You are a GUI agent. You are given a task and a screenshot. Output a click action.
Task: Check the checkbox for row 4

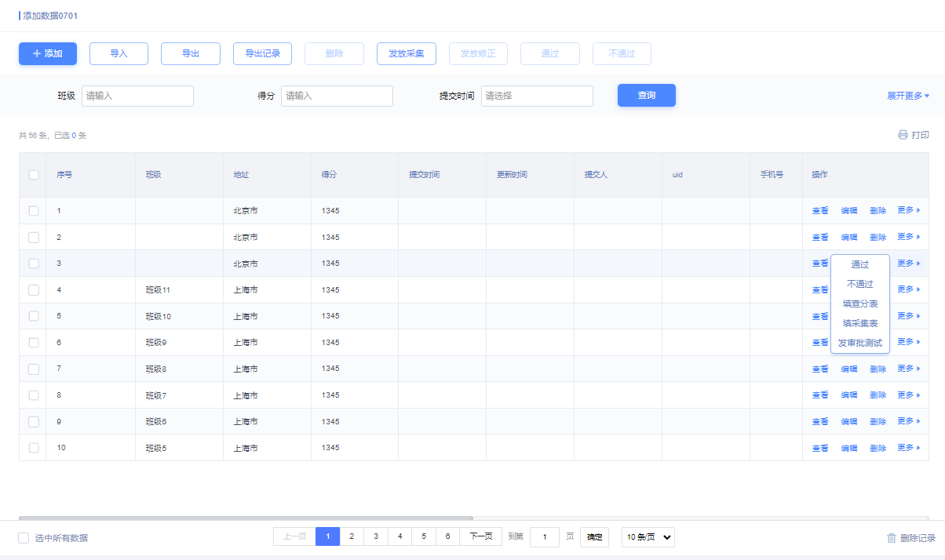[34, 290]
